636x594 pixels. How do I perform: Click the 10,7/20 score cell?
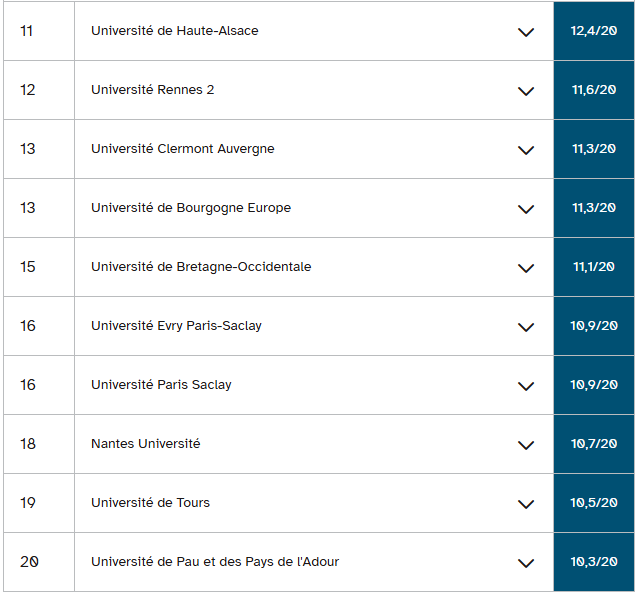594,444
